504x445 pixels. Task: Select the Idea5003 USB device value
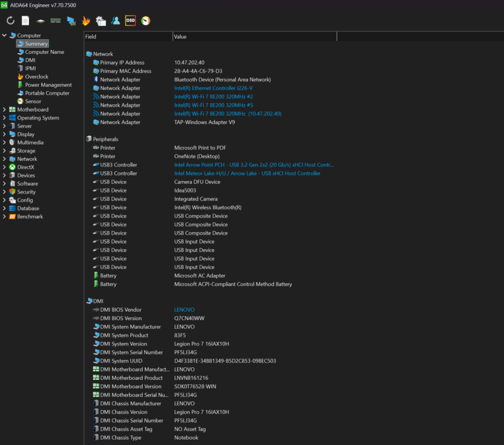pos(185,191)
